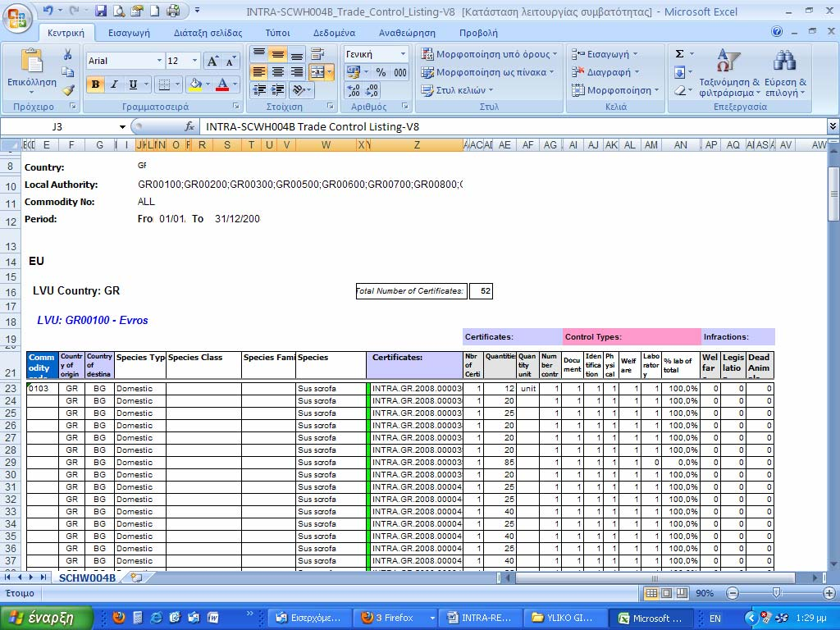Viewport: 840px width, 630px height.
Task: Apply percent style to the cell
Action: pyautogui.click(x=381, y=72)
